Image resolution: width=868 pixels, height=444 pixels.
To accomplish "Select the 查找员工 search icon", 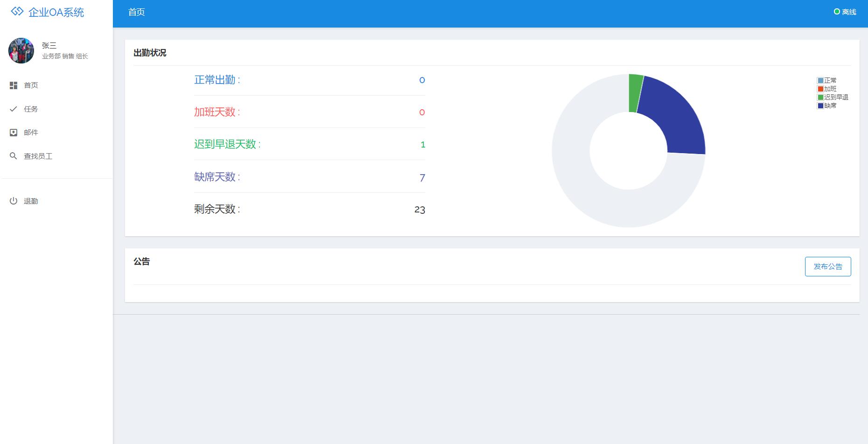I will 14,155.
